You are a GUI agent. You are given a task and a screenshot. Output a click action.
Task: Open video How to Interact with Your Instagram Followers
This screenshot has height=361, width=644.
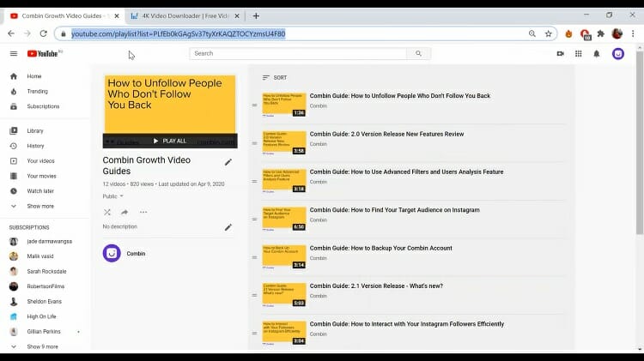[407, 324]
